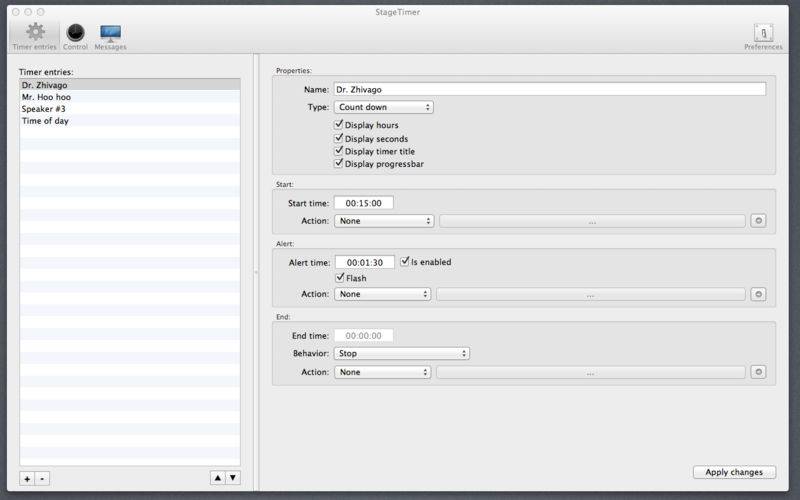Switch to the Control view icon

[75, 35]
